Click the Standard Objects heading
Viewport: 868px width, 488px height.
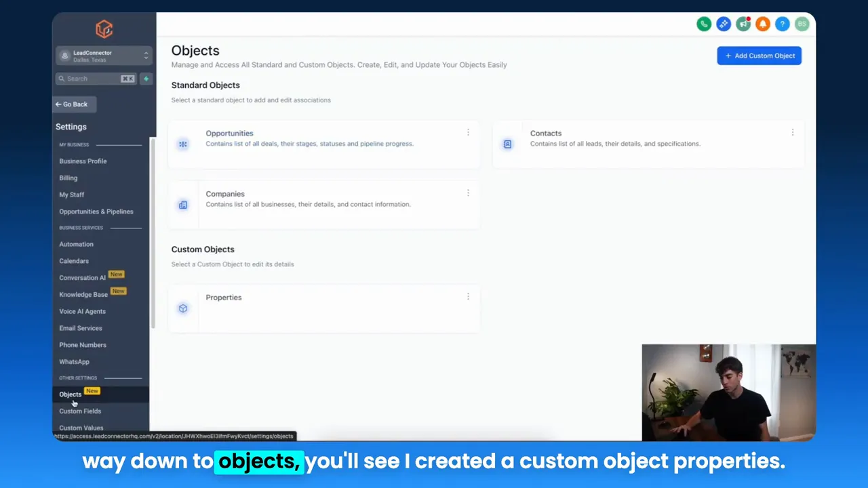tap(205, 85)
